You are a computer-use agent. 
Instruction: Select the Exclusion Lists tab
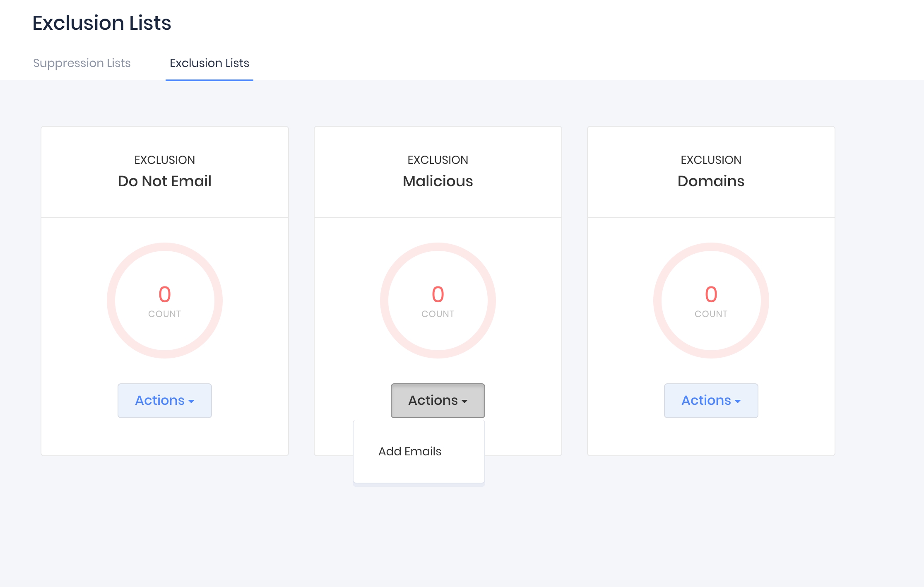209,63
